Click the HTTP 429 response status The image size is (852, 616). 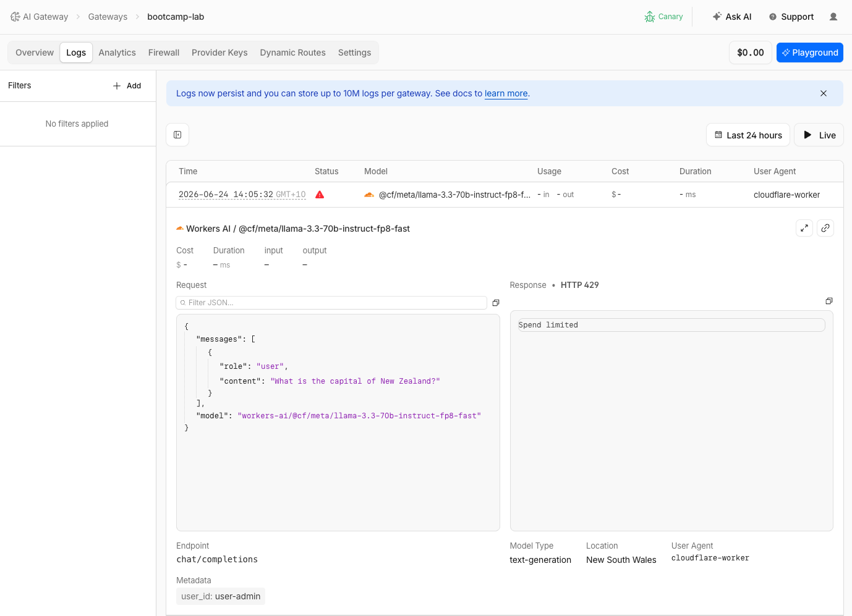pos(580,285)
